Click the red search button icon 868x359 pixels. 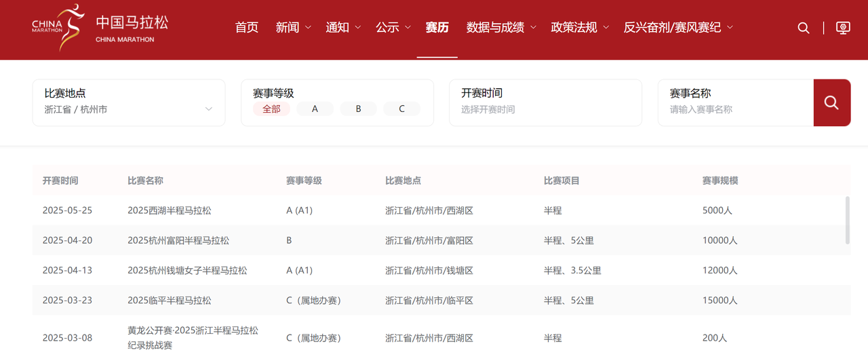[831, 102]
